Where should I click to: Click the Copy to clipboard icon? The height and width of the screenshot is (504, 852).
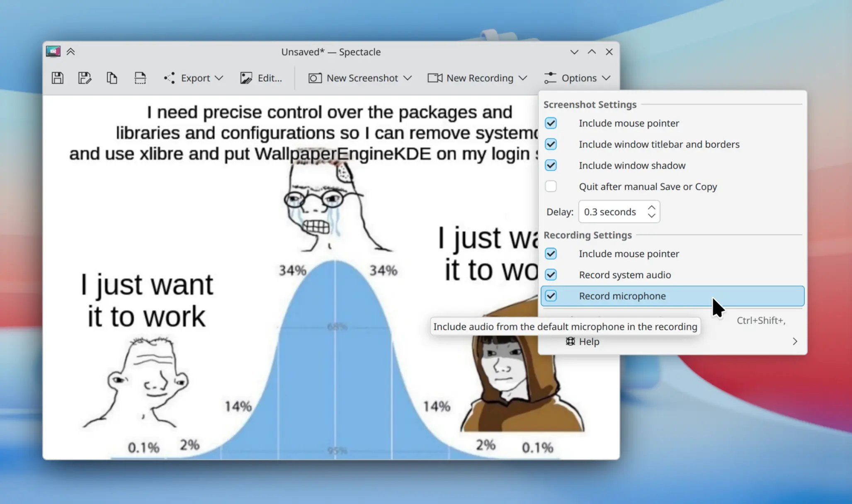[112, 78]
